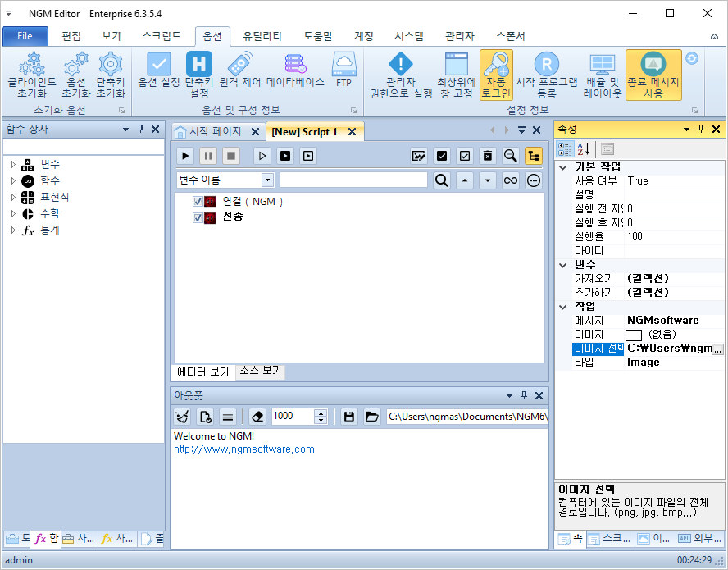This screenshot has height=570, width=728.
Task: Open 편집 ribbon tab
Action: [71, 36]
